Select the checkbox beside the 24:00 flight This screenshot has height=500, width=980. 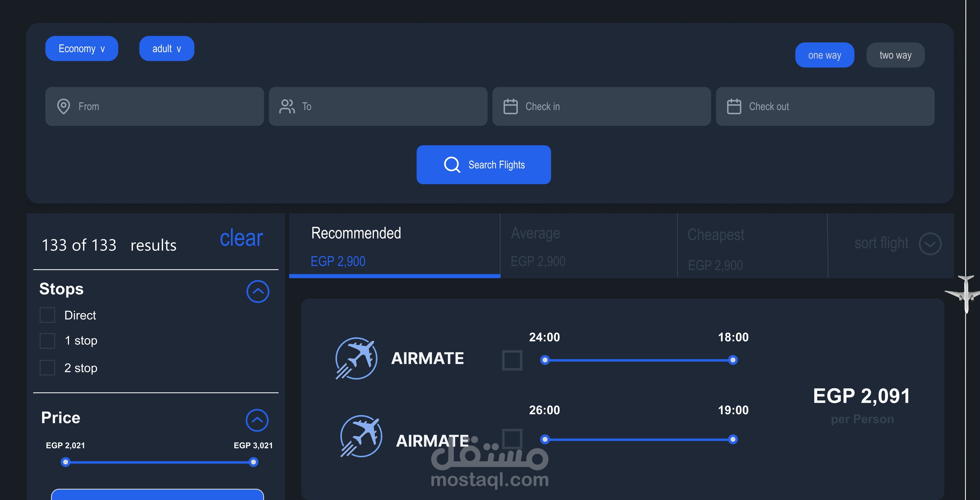coord(512,360)
